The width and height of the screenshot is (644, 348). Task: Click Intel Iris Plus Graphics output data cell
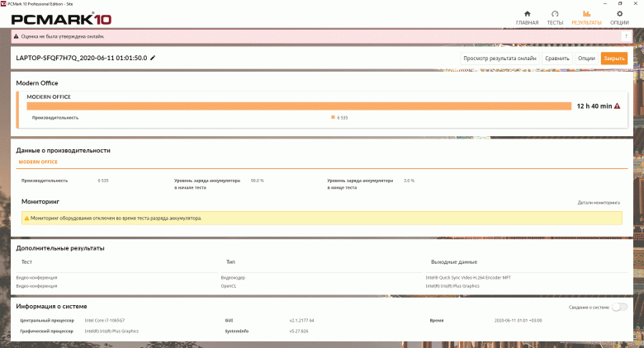[x=452, y=286]
